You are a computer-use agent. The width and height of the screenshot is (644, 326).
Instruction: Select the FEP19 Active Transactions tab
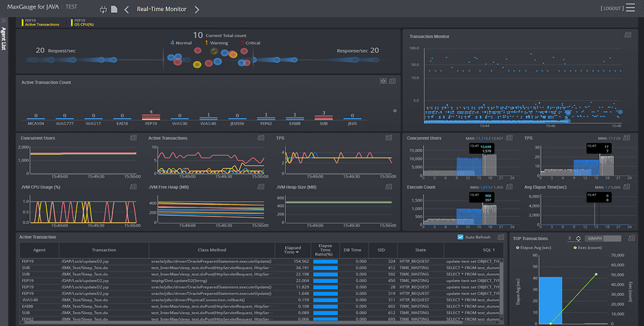click(x=41, y=23)
